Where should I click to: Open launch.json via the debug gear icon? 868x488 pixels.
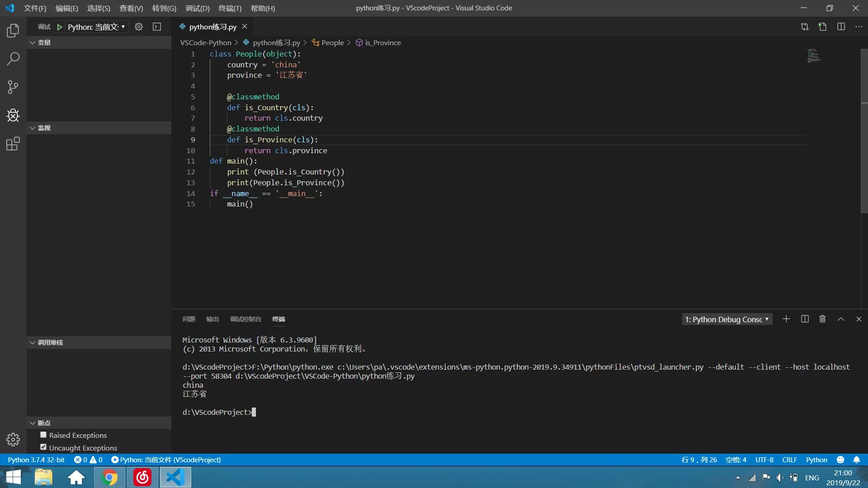click(x=139, y=27)
